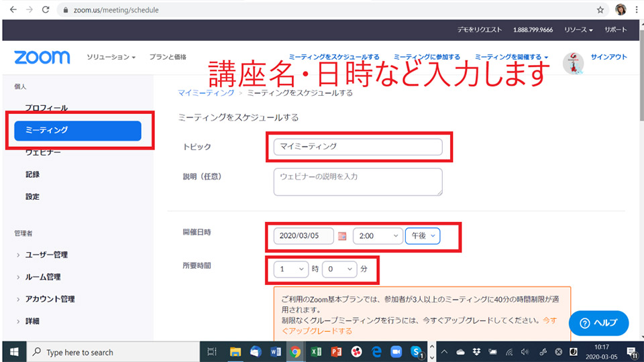Switch to Chrome on the taskbar
Image resolution: width=644 pixels, height=362 pixels.
295,352
